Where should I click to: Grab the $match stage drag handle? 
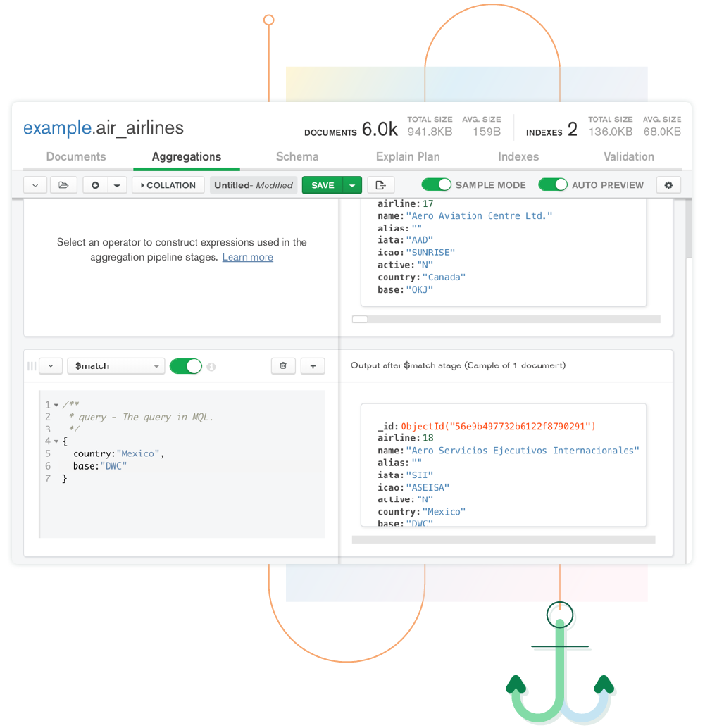(32, 366)
